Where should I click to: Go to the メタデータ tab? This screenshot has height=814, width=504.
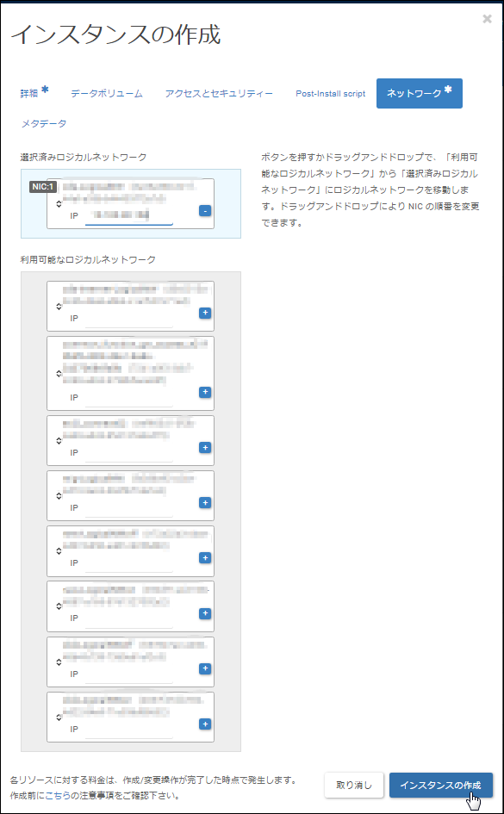click(44, 123)
